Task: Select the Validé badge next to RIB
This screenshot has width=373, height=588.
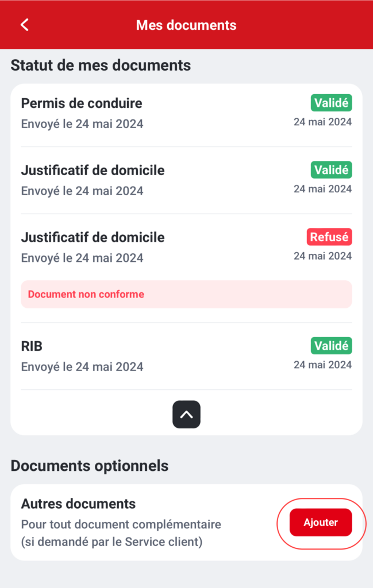Action: tap(331, 346)
